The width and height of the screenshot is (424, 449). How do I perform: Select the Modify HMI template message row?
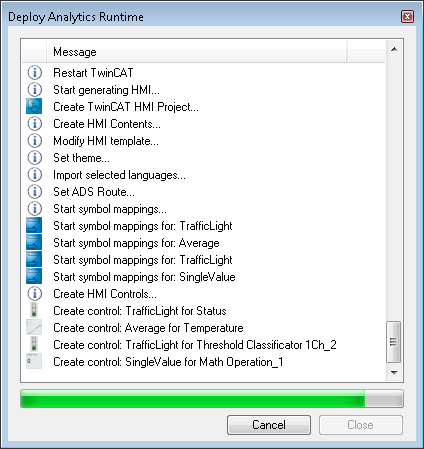point(203,141)
